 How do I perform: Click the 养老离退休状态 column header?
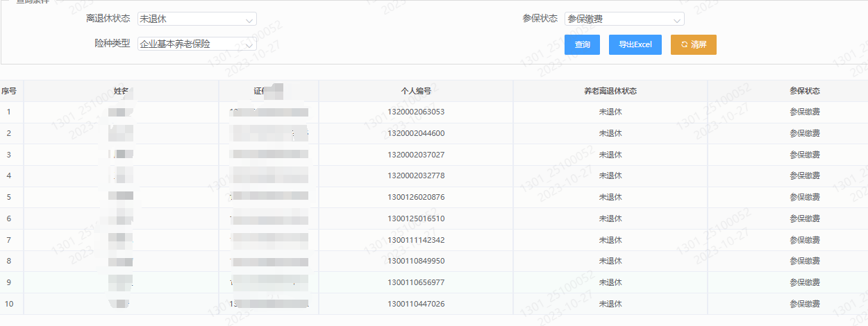610,91
